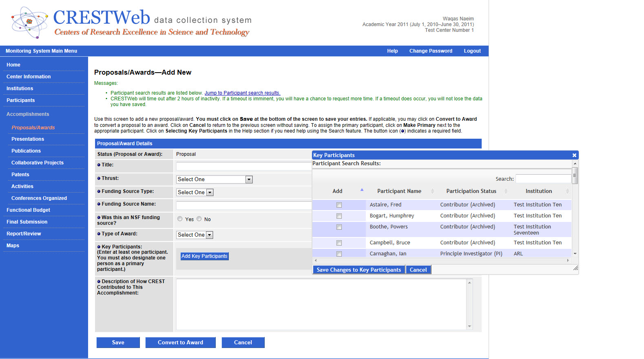Screen dimensions: 644x359
Task: Click right arrow of results horizontal scrollbar
Action: tap(568, 260)
